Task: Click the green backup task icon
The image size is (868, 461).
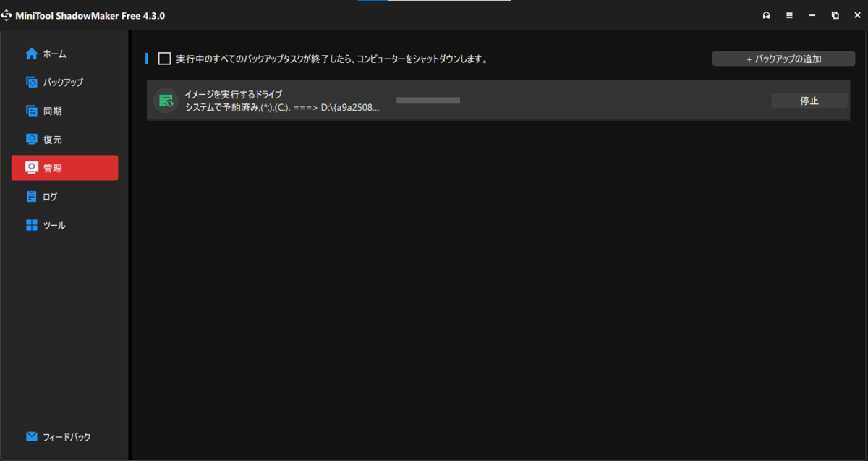Action: click(166, 101)
